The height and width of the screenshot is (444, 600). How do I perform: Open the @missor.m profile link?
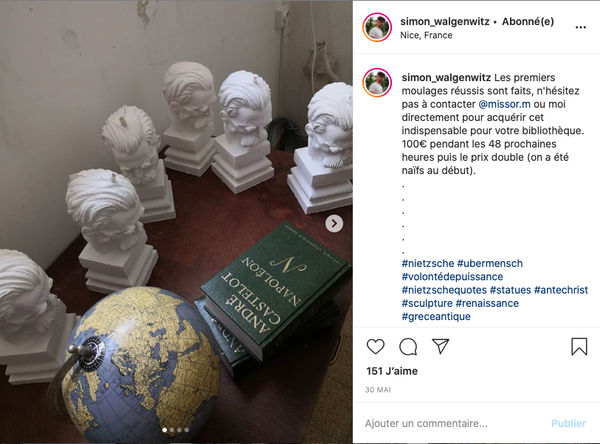pos(504,104)
